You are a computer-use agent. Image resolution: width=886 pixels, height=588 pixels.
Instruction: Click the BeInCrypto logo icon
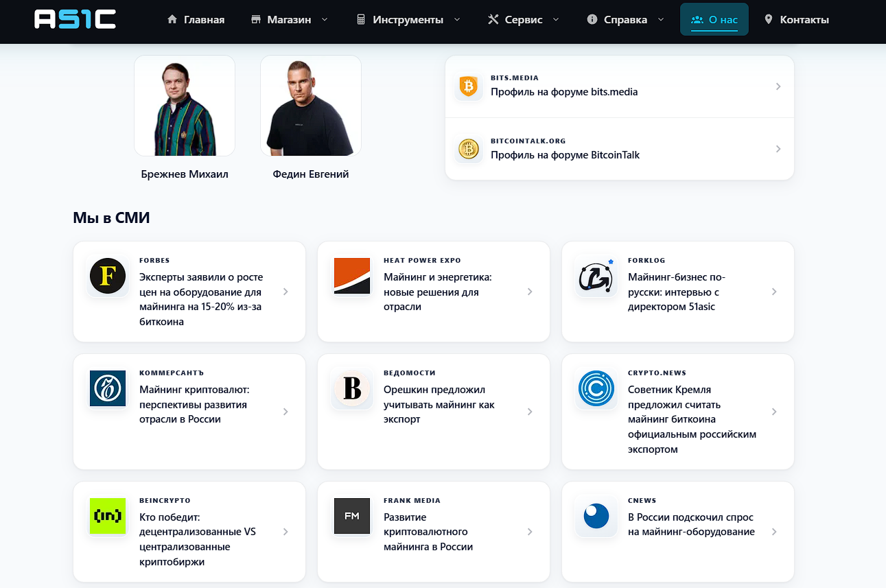pos(108,516)
